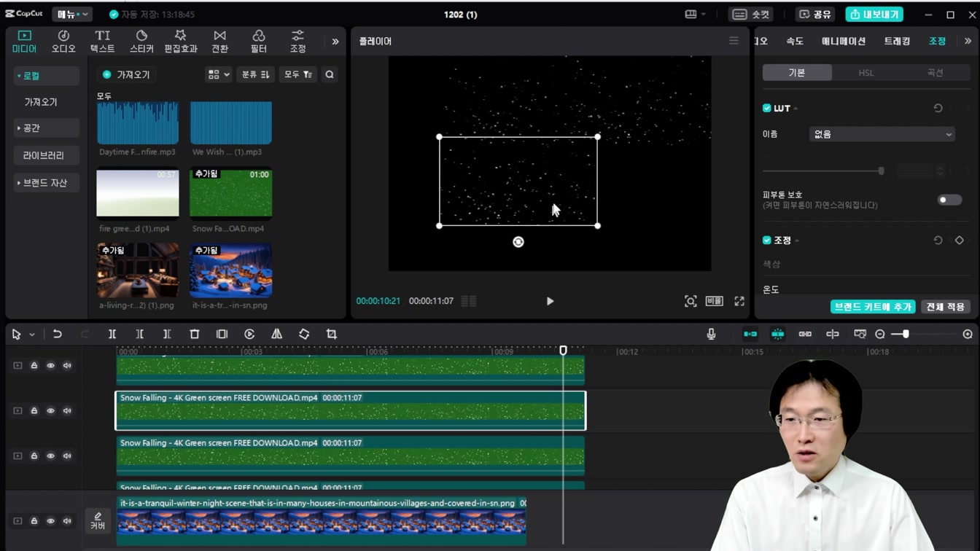Toggle clip linkage

click(x=805, y=334)
